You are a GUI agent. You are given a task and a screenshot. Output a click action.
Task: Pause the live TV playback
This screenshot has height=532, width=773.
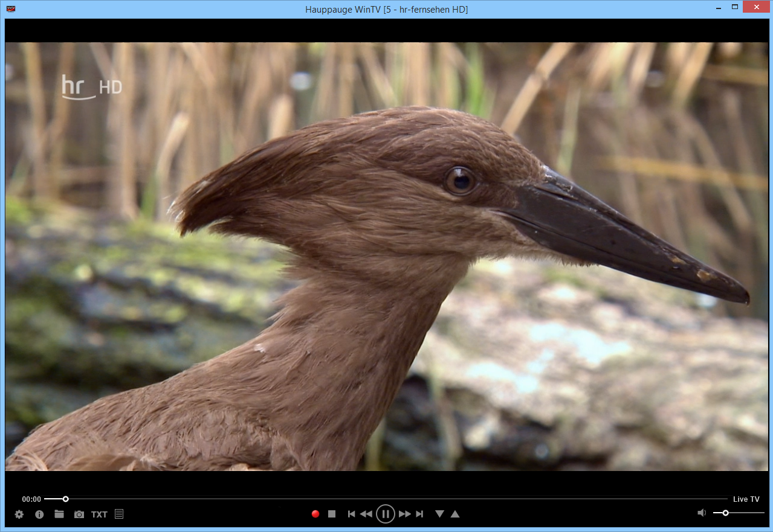point(385,514)
